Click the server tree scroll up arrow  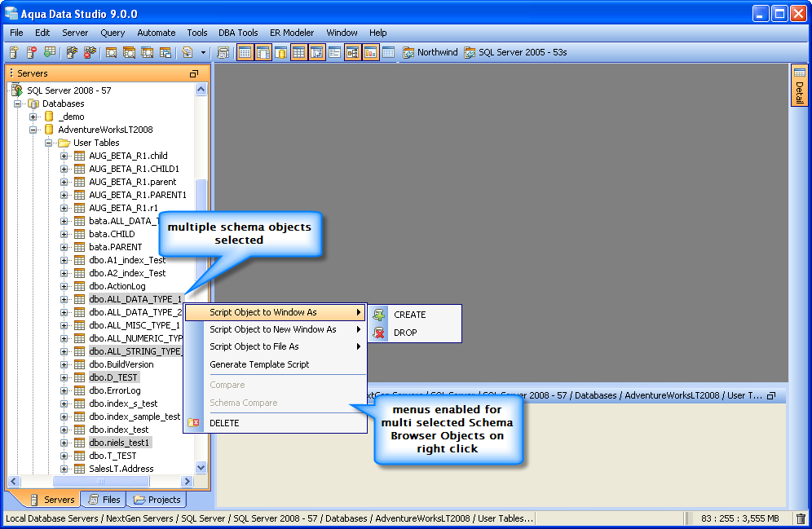(x=201, y=90)
